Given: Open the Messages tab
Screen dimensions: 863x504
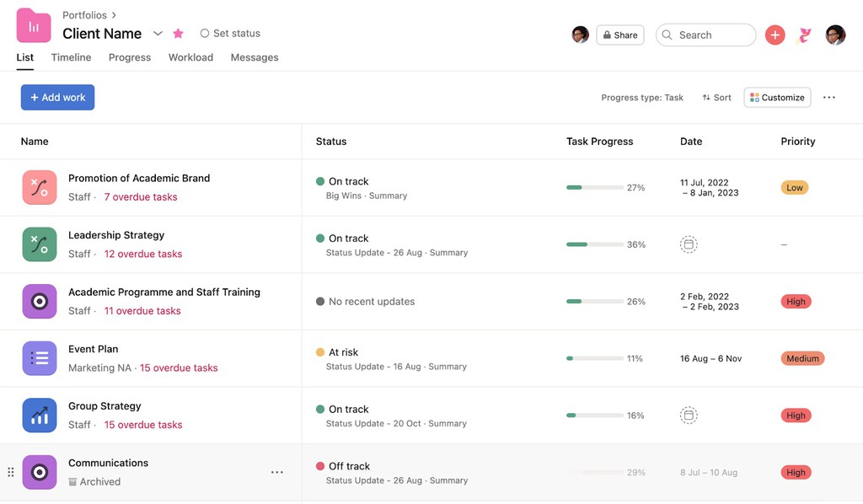Looking at the screenshot, I should click(255, 57).
